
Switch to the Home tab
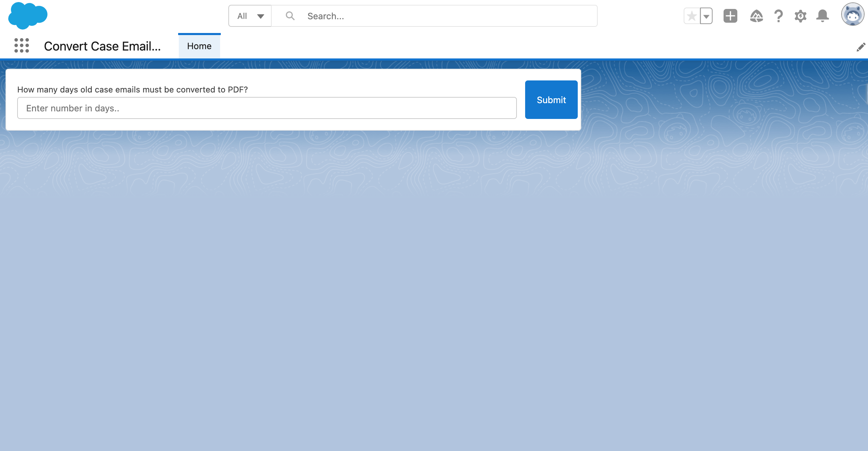click(199, 46)
